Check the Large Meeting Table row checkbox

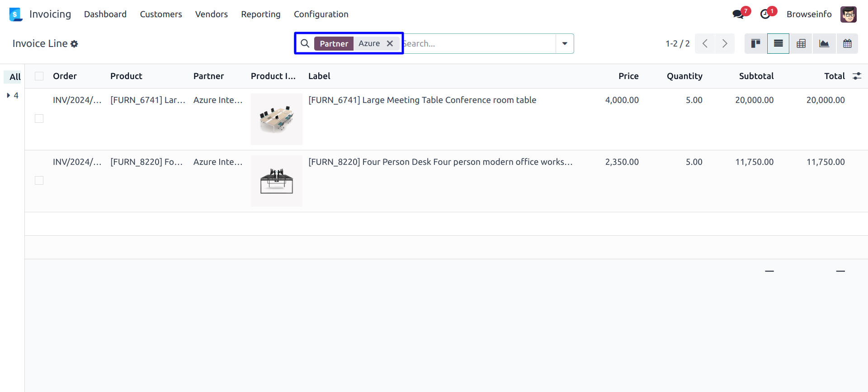(39, 118)
